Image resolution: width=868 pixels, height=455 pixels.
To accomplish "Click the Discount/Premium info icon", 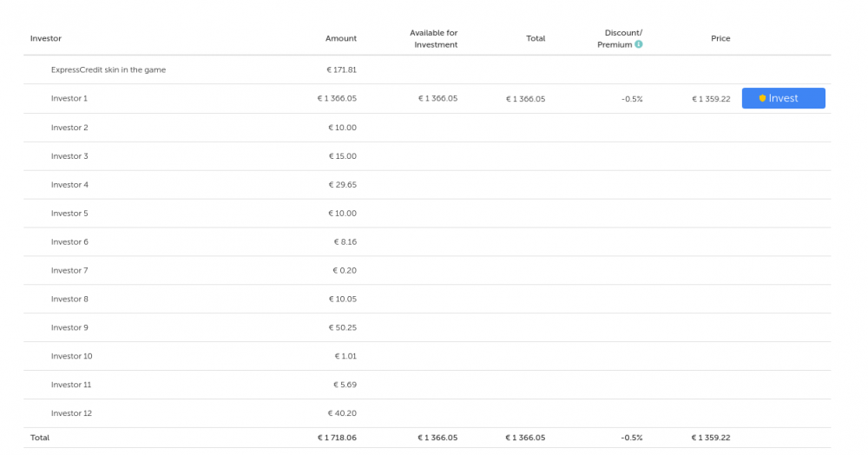I will pos(639,44).
